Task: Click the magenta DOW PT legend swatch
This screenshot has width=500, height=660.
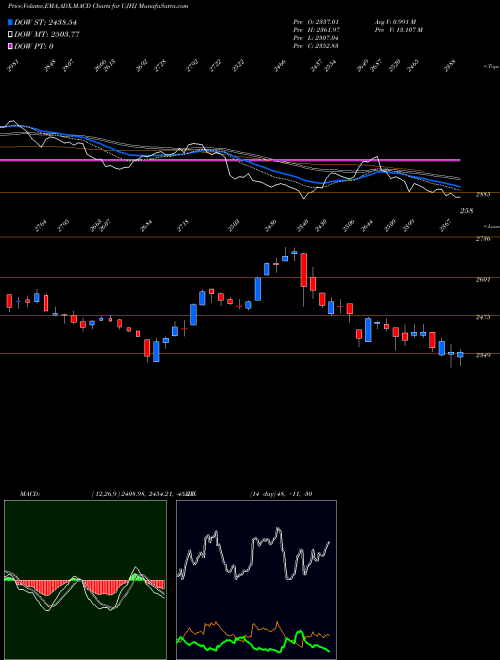Action: pos(10,47)
